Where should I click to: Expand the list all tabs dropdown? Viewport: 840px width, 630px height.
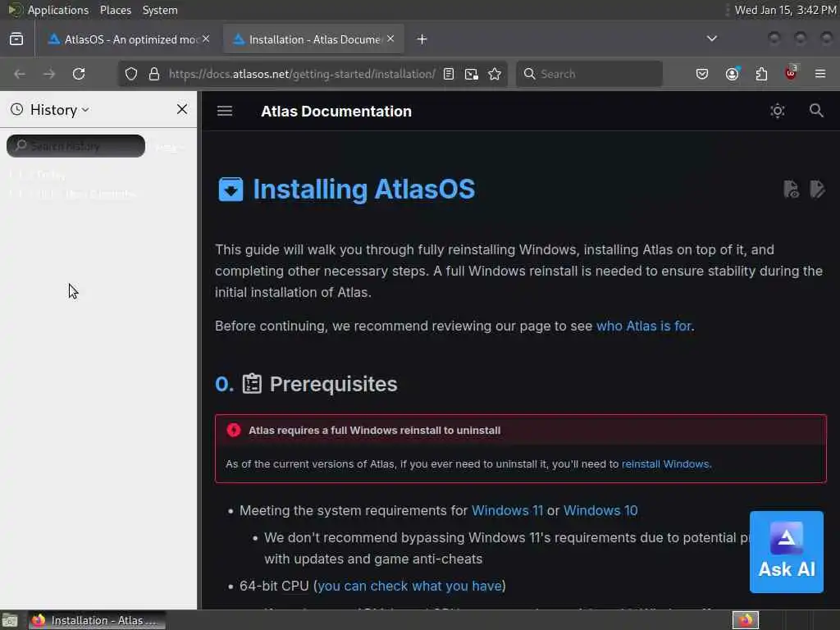point(711,39)
